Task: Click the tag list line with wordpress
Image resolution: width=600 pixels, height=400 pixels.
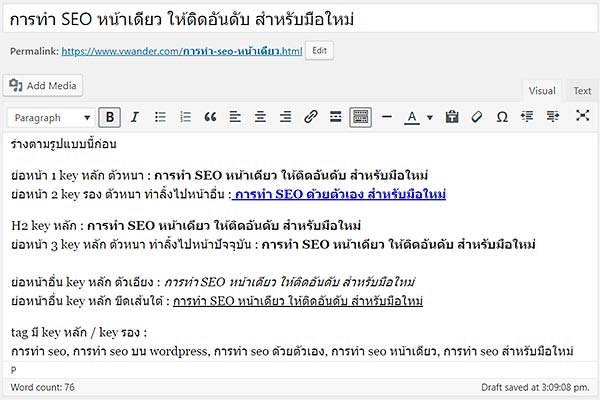Action: coord(292,351)
